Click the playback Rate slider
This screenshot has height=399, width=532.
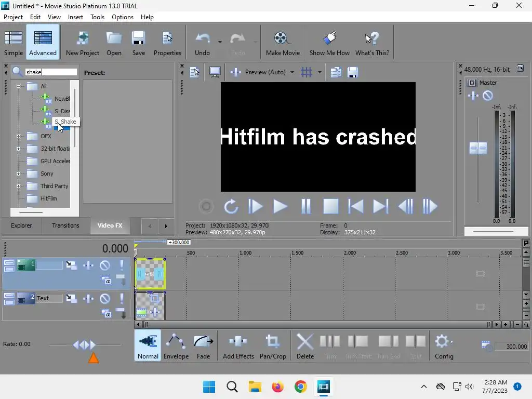(85, 345)
